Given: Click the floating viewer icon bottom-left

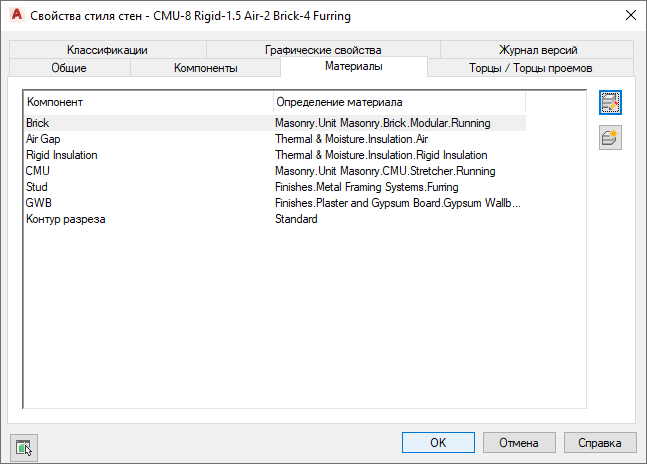Looking at the screenshot, I should [23, 446].
